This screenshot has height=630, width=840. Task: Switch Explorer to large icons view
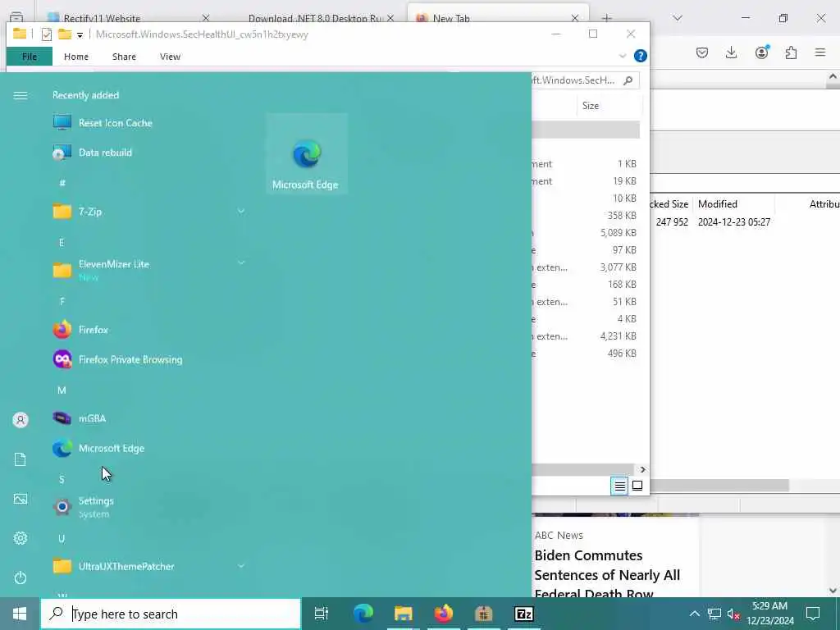coord(637,486)
